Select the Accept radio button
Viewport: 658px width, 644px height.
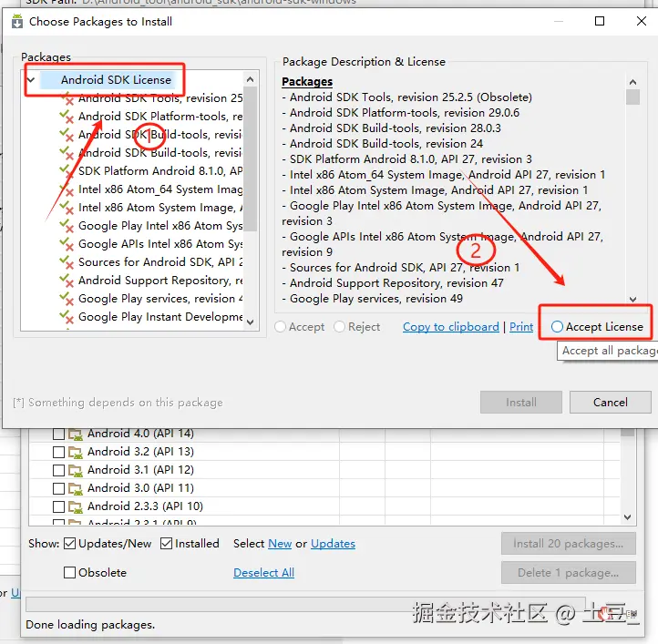pyautogui.click(x=281, y=326)
